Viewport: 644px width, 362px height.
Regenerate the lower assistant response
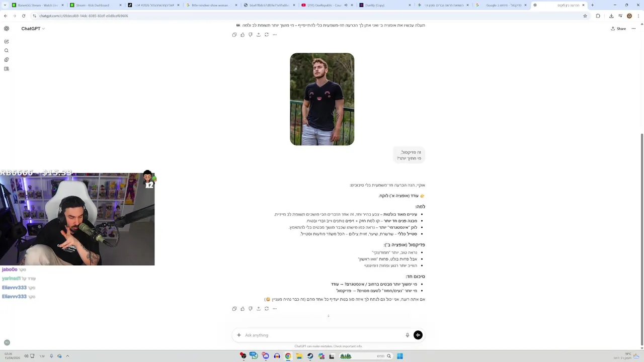coord(267,309)
